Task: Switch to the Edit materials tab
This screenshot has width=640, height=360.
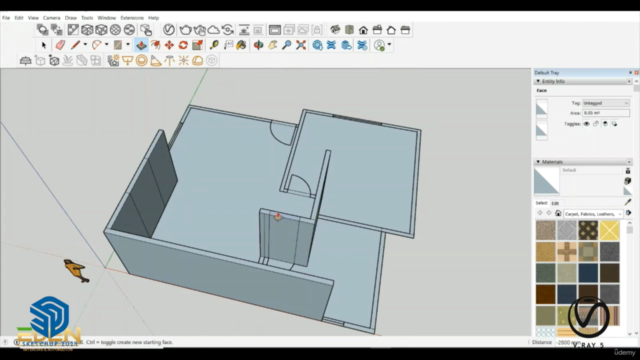Action: pos(555,203)
